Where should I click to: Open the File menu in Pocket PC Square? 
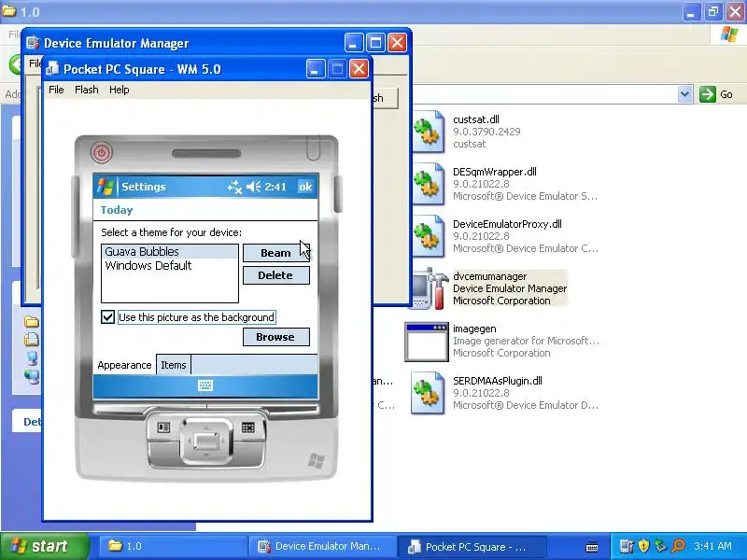[x=56, y=90]
